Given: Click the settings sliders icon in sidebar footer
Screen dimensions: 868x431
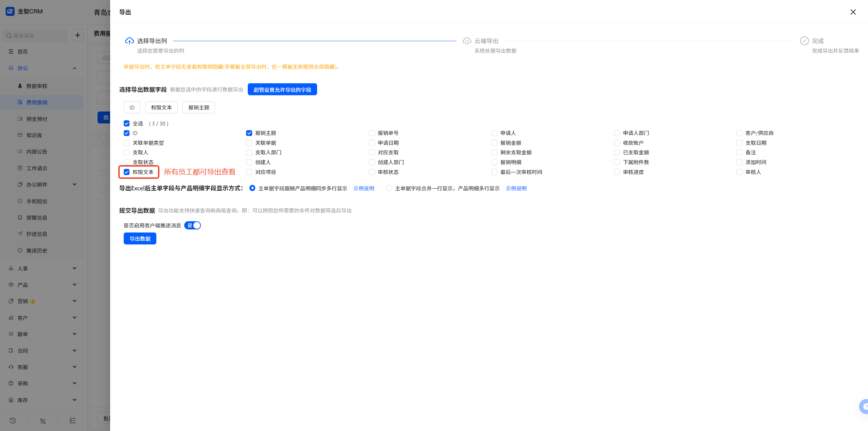Looking at the screenshot, I should point(43,421).
